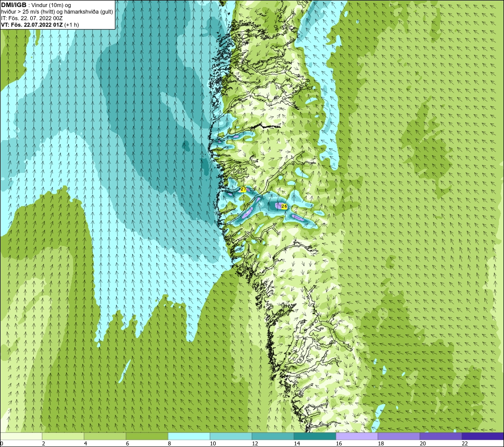Click the 18–20 m/s purple swatch
504x447 pixels.
pyautogui.click(x=399, y=436)
